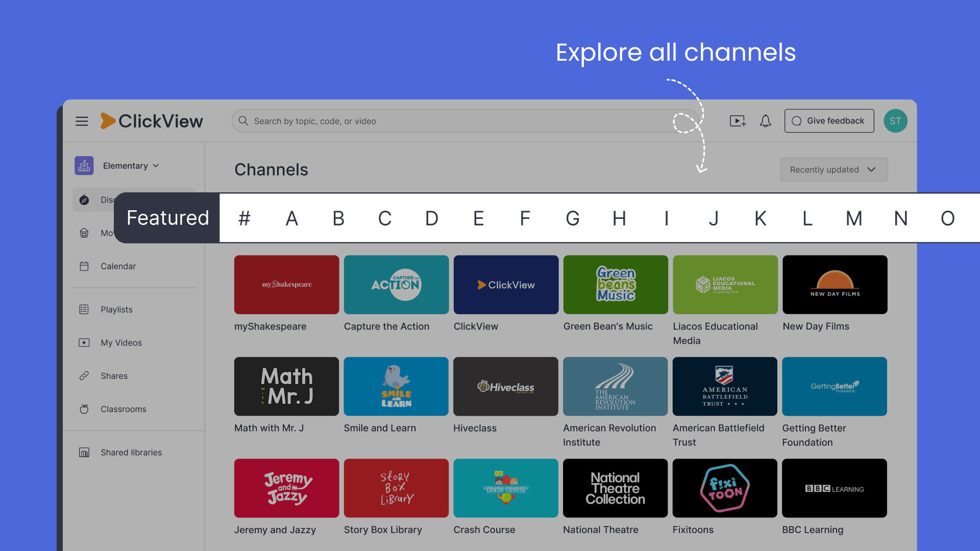Open the BBC Learning channel thumbnail
Image resolution: width=980 pixels, height=551 pixels.
tap(835, 488)
